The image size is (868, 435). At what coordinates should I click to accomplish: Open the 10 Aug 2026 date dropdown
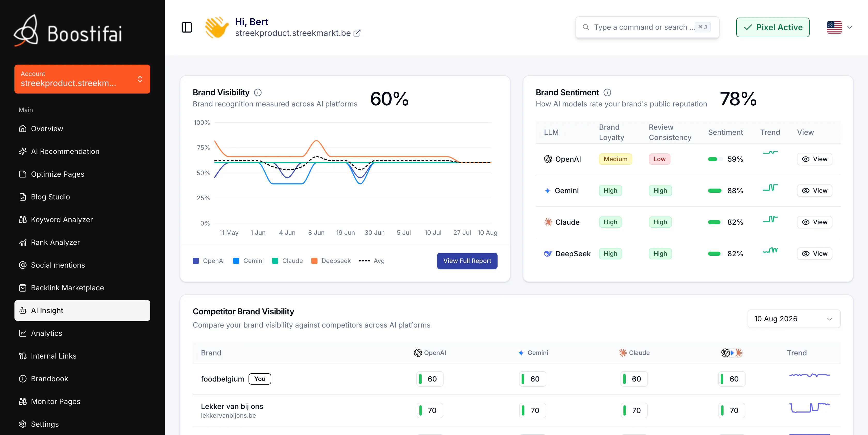pos(794,319)
